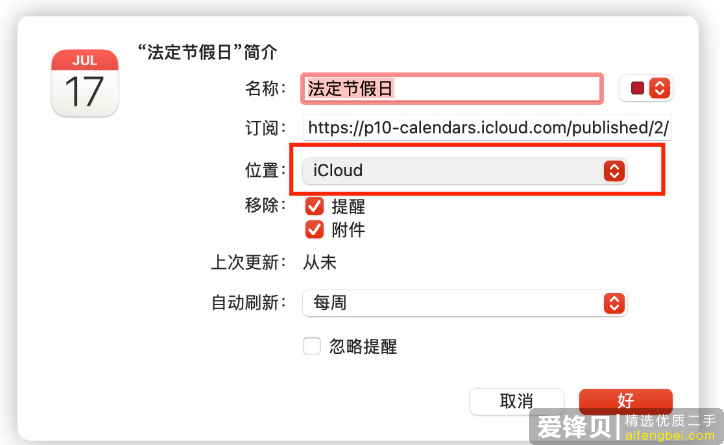724x445 pixels.
Task: Click the 从未 last-updated value
Action: (319, 262)
